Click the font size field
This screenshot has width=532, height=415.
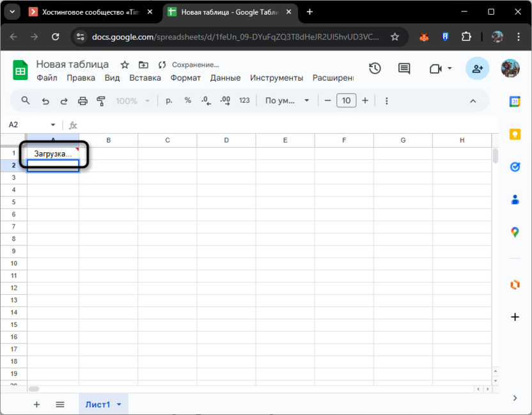346,100
